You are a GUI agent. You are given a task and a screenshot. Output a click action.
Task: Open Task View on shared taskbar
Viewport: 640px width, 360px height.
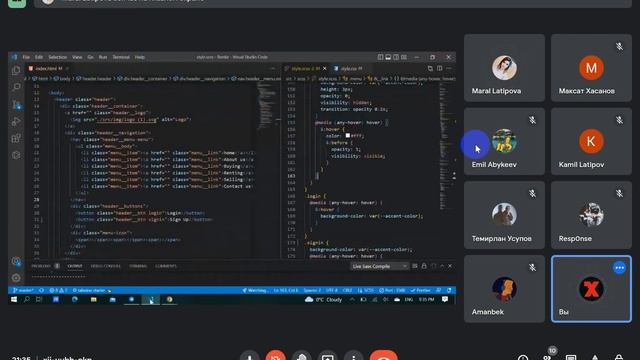(39, 300)
